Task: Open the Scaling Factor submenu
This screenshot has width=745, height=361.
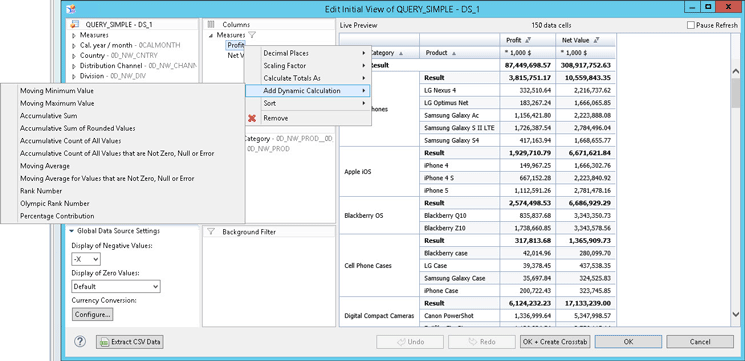Action: point(307,66)
